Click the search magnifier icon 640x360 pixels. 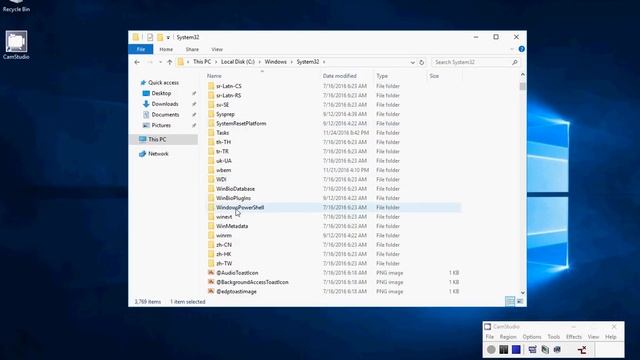(515, 62)
